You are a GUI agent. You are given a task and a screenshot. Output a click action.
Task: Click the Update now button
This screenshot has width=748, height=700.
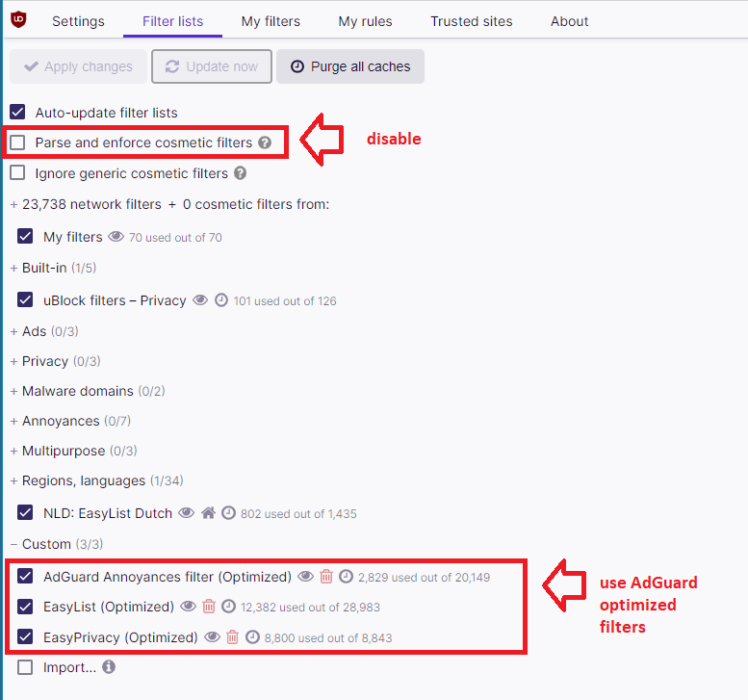tap(212, 66)
